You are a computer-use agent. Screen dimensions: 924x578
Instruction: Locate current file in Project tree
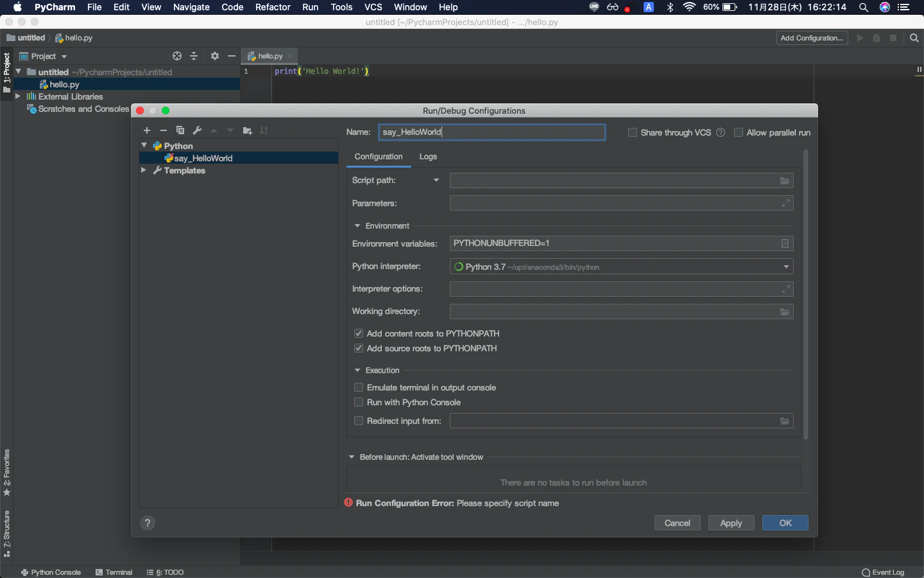177,56
